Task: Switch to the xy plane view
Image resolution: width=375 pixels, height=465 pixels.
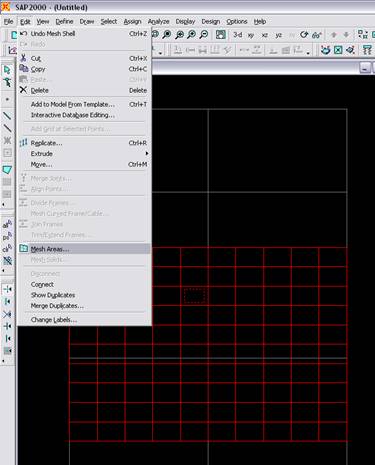Action: point(251,35)
